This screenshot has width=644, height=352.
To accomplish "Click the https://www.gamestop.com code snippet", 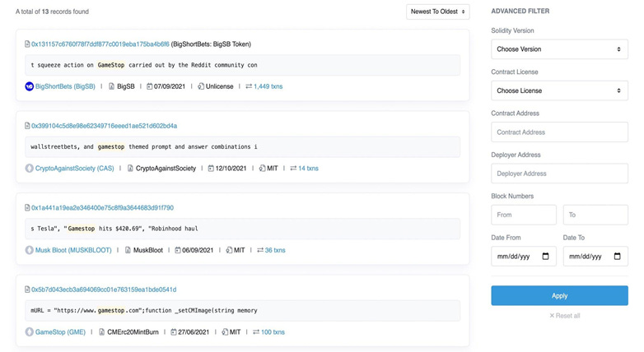I will pos(242,311).
